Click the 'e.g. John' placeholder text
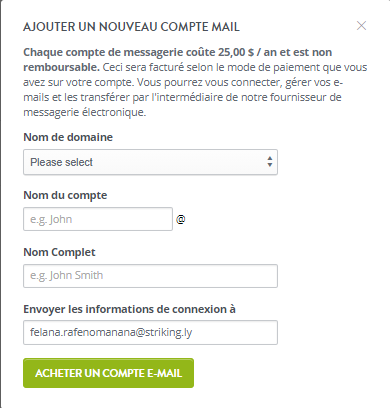390x408 pixels. [51, 220]
